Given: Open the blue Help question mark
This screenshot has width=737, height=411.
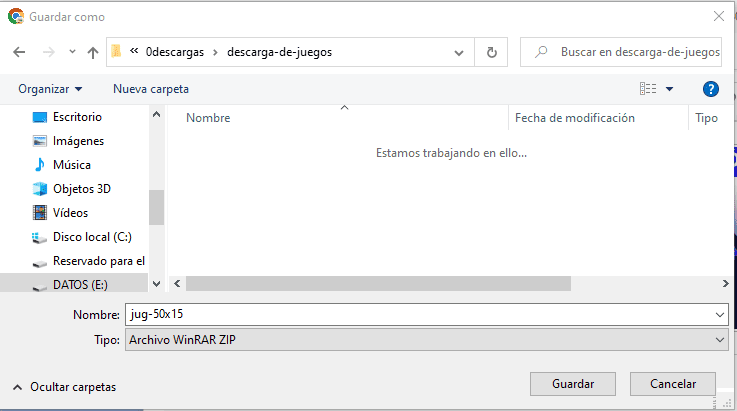Looking at the screenshot, I should click(711, 89).
